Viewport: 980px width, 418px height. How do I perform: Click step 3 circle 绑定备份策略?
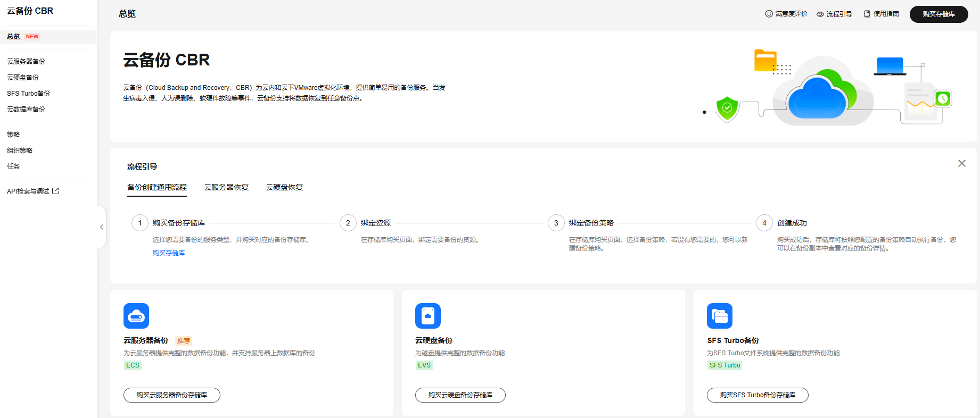[x=556, y=223]
